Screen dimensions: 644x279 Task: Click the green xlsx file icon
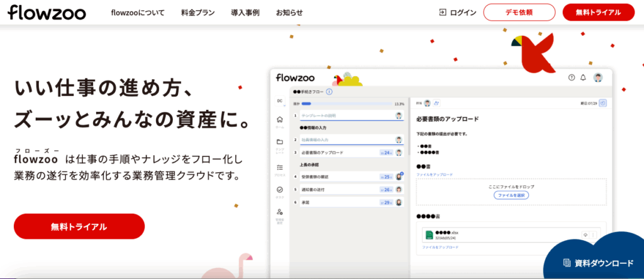tap(429, 234)
